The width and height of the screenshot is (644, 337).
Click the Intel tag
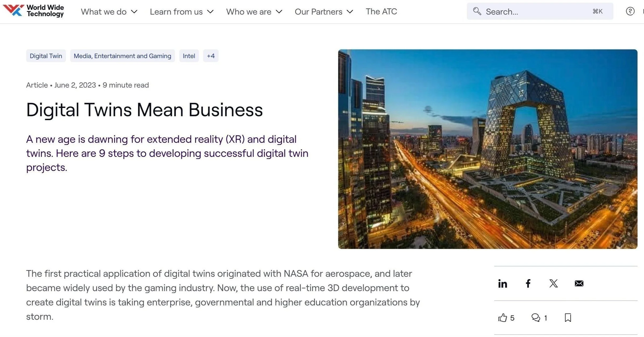coord(189,56)
